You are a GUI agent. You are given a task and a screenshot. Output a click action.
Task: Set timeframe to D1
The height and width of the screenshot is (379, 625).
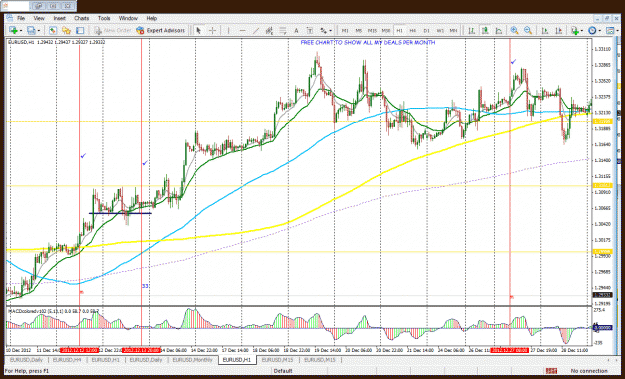click(426, 30)
